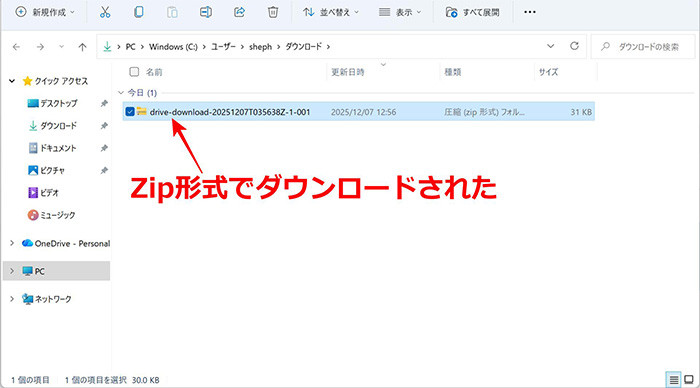The image size is (700, 388).
Task: Expand the PC tree node
Action: (12, 271)
